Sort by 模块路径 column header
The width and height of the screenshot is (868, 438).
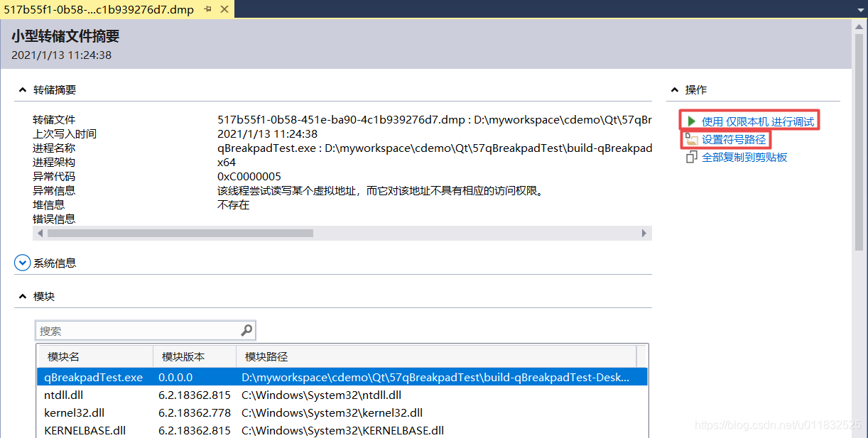point(436,356)
